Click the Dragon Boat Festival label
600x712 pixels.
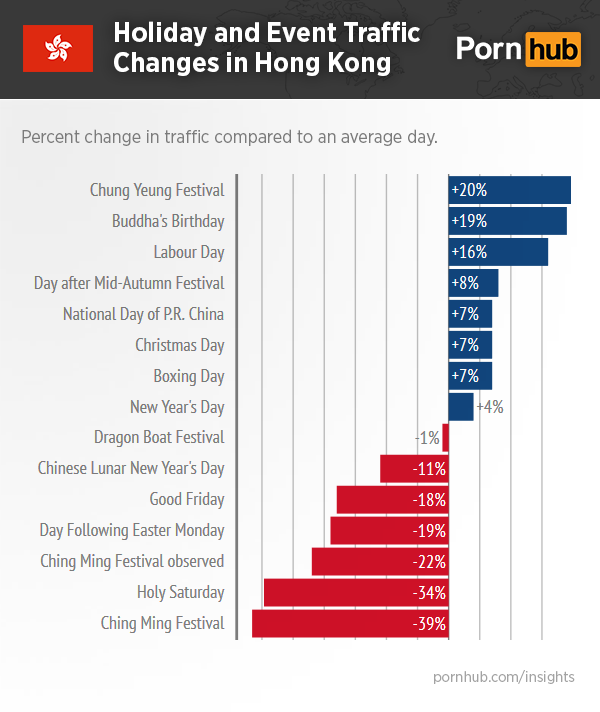tap(159, 437)
